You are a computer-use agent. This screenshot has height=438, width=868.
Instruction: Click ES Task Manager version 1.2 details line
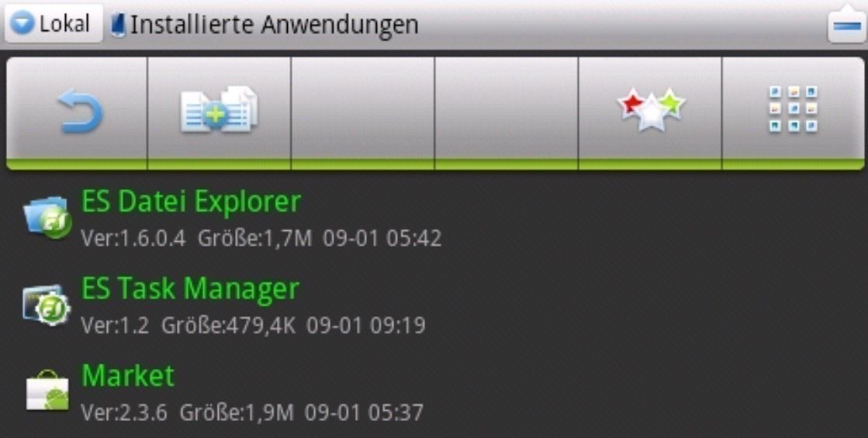click(x=253, y=325)
